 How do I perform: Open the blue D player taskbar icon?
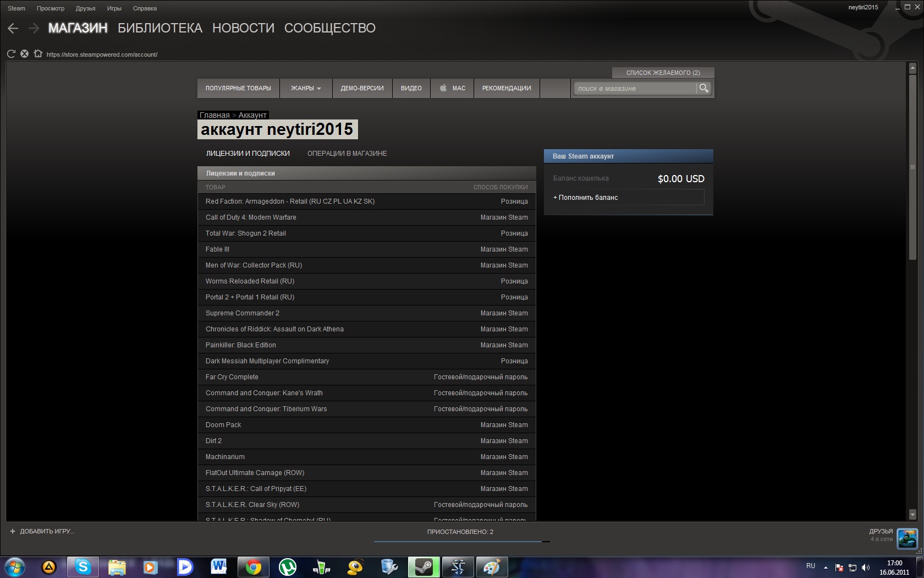coord(185,567)
